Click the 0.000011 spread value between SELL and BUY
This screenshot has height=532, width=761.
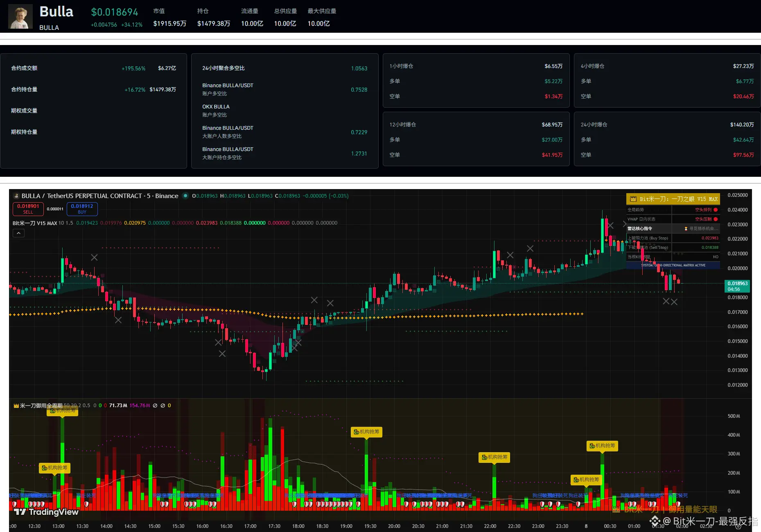(x=55, y=209)
